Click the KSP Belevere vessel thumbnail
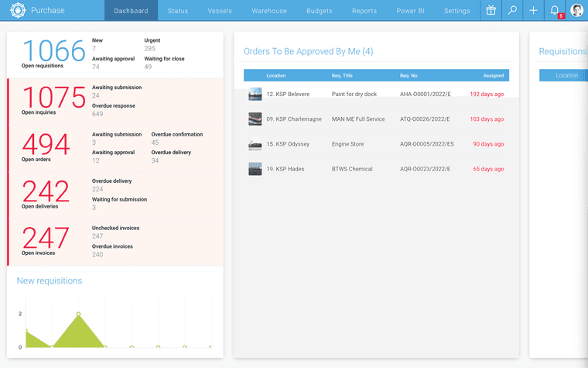 (255, 95)
